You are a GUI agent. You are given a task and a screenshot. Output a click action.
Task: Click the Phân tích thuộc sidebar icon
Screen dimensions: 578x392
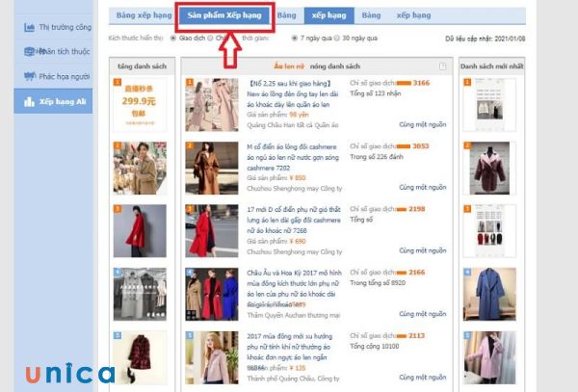pyautogui.click(x=30, y=52)
